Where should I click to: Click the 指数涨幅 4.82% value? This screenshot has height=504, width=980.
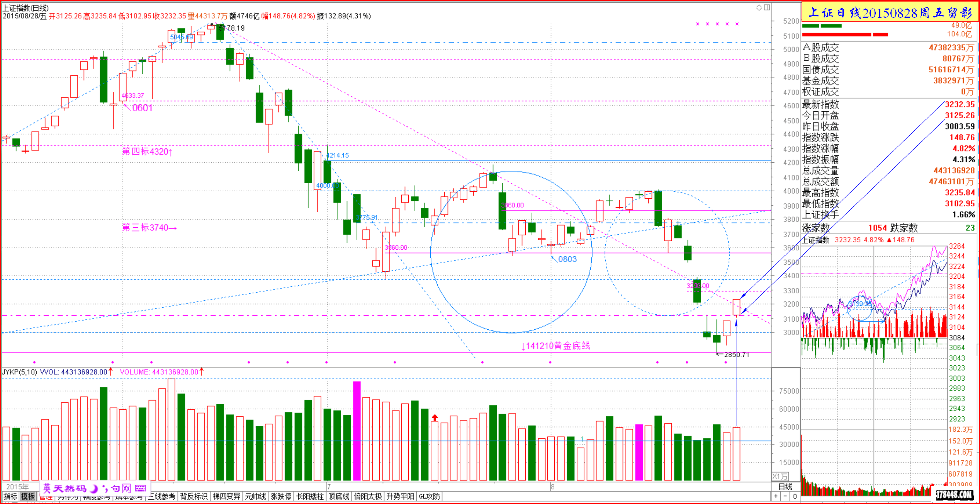(963, 148)
